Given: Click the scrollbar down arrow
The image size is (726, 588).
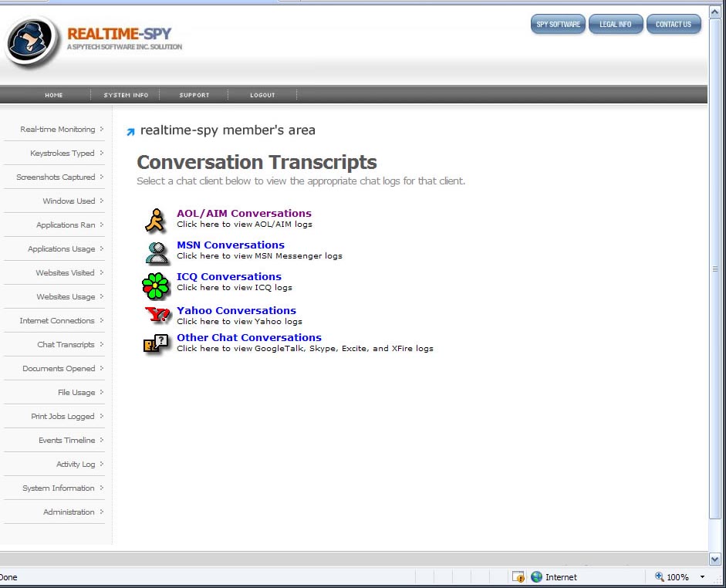Looking at the screenshot, I should pos(714,559).
